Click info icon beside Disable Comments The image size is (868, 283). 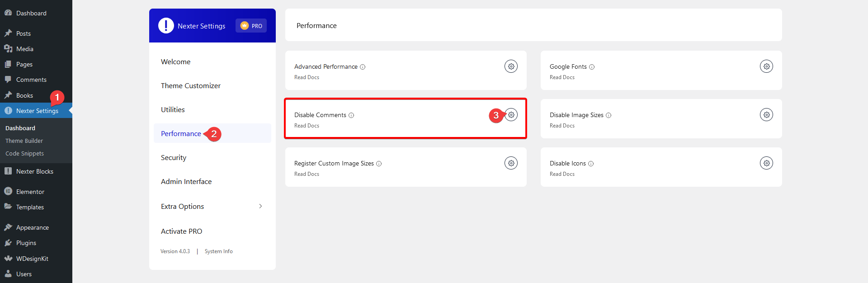click(x=351, y=115)
